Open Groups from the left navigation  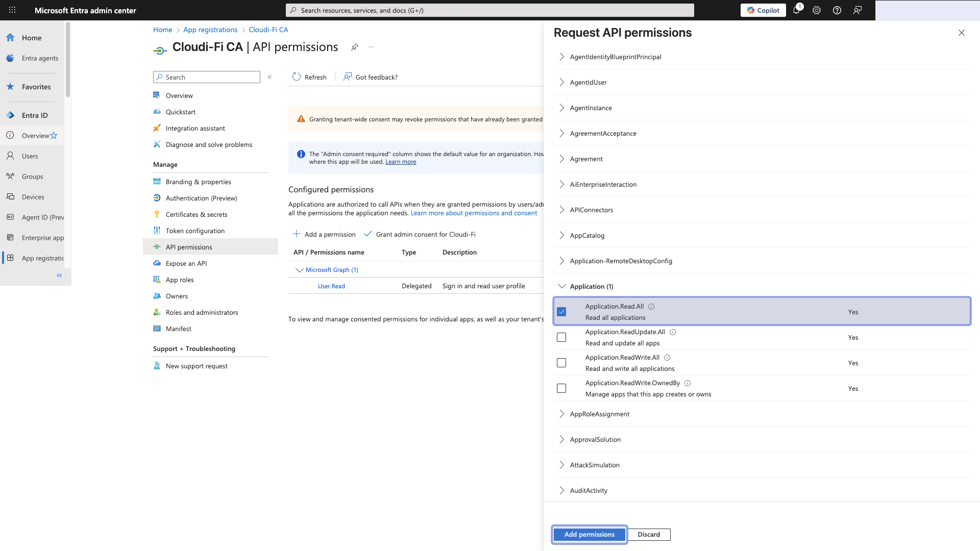pos(32,177)
